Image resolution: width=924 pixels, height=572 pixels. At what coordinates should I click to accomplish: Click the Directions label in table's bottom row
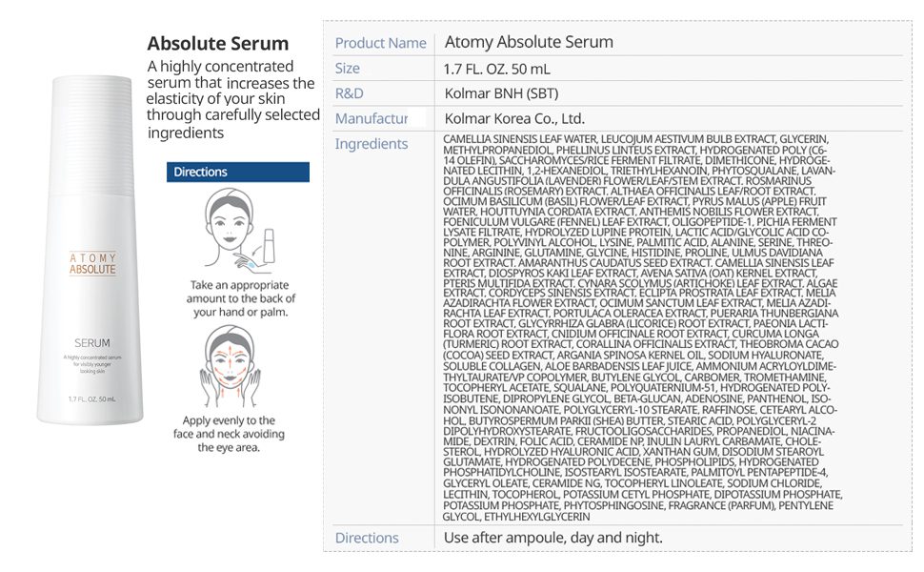367,538
